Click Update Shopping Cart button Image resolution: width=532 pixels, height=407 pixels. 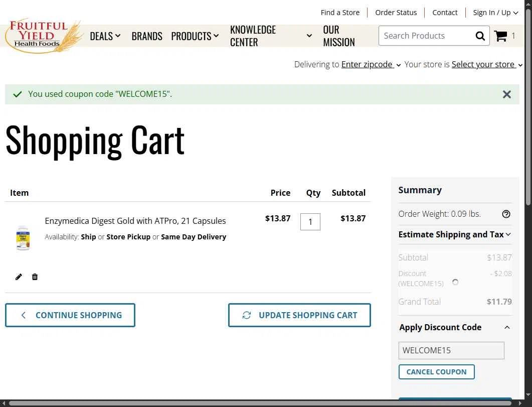[299, 315]
